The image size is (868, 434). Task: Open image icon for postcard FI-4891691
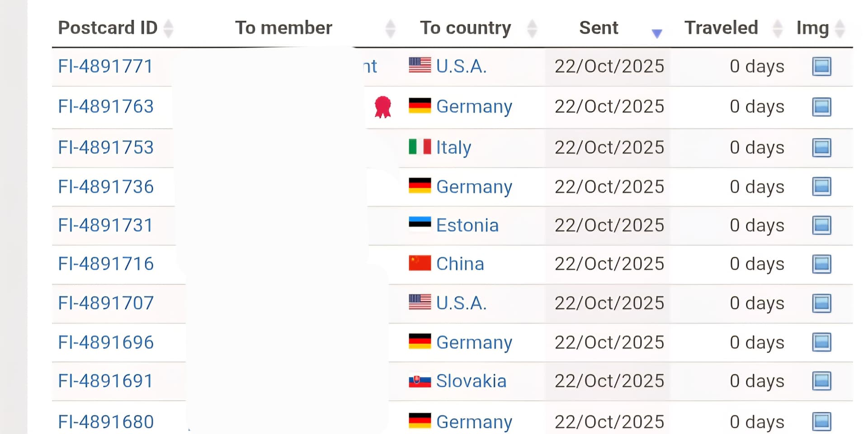click(821, 381)
